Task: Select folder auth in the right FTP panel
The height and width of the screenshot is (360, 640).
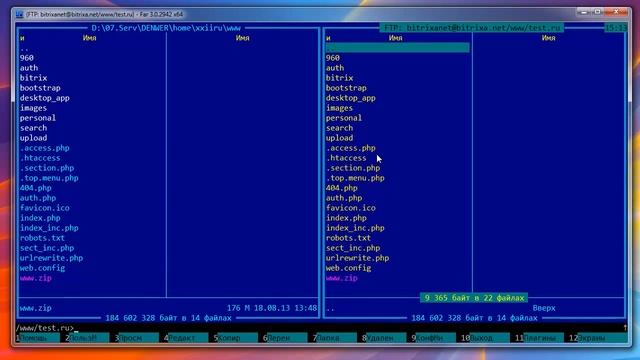Action: (335, 68)
